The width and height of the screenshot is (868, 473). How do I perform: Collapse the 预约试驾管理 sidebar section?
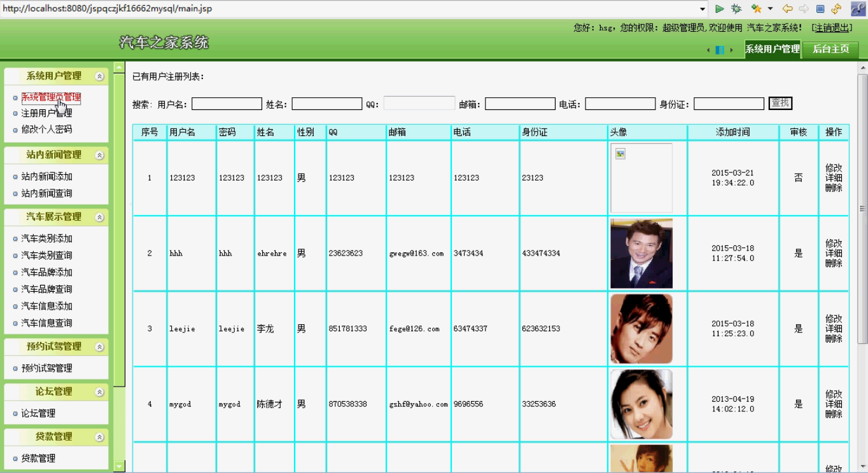[x=99, y=347]
